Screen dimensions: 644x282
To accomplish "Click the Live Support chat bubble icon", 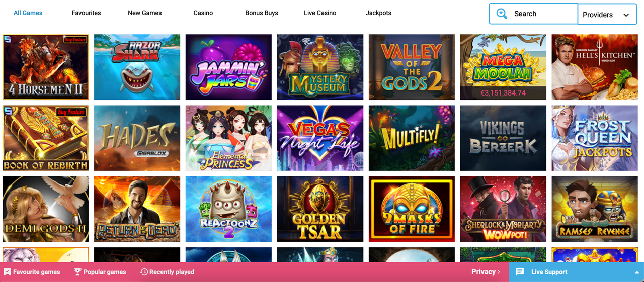I will (520, 272).
